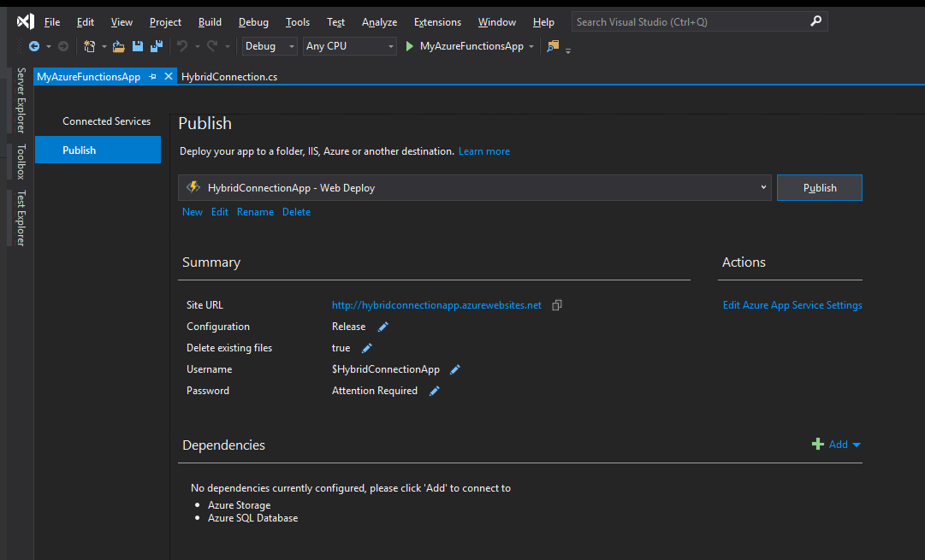Edit the Password Attention Required field

[x=434, y=391]
